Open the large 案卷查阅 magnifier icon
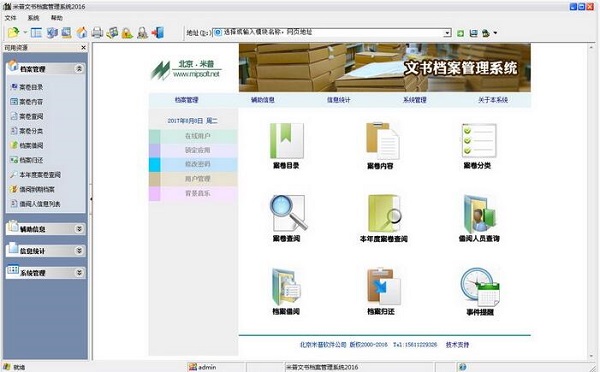 (x=288, y=212)
